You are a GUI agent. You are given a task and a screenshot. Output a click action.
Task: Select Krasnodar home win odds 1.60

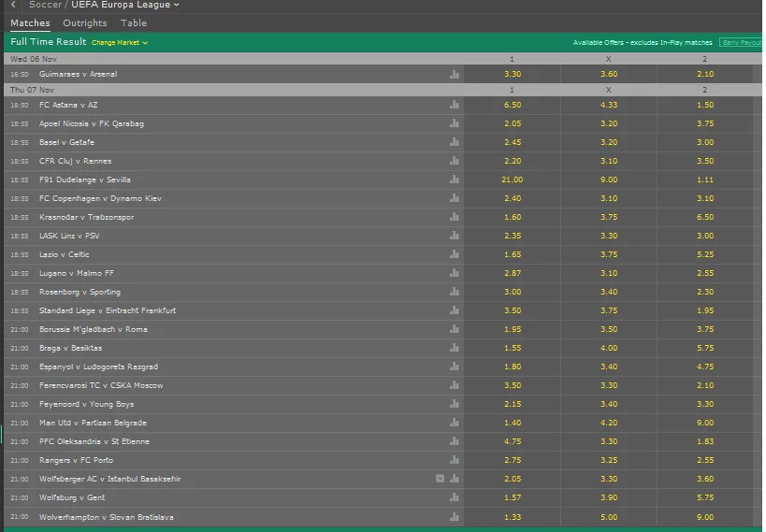pyautogui.click(x=512, y=217)
